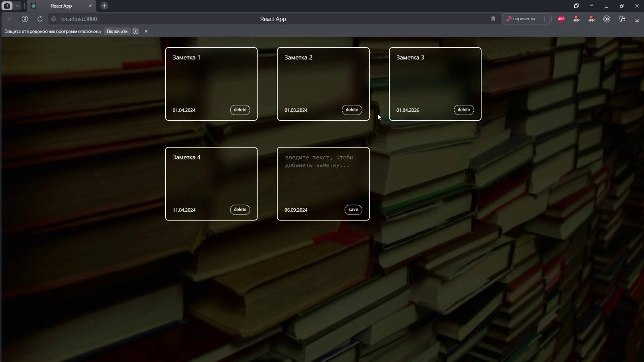Delete the Заметка 4 note
This screenshot has height=362, width=644.
(240, 210)
